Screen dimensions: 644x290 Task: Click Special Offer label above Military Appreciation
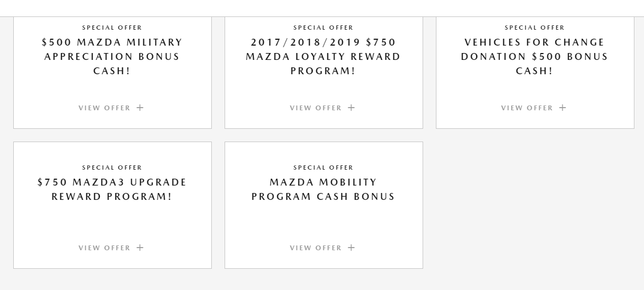coord(112,28)
